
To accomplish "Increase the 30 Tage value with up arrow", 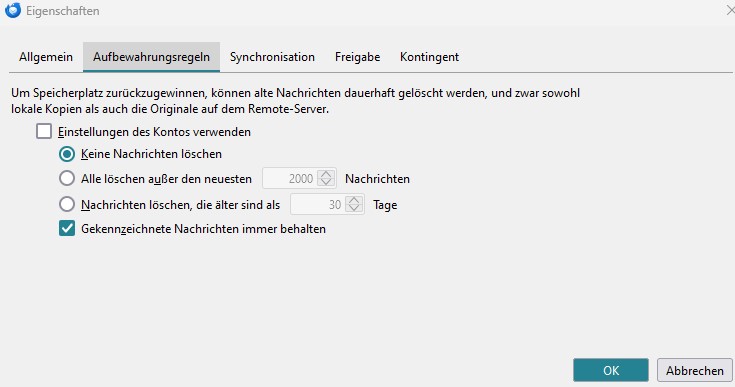I will point(354,200).
